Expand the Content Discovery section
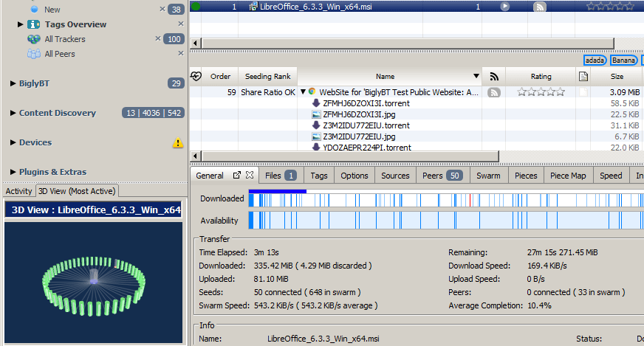 point(13,113)
